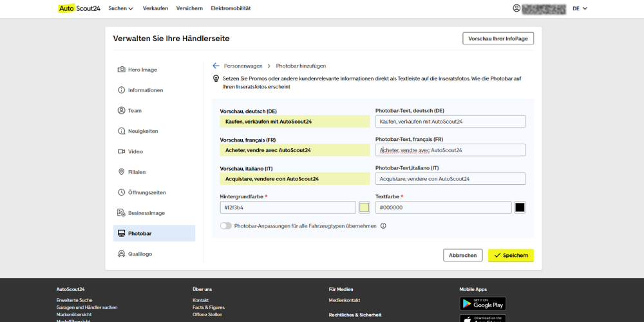Image resolution: width=644 pixels, height=322 pixels.
Task: Open the AutoScout24 logo home link
Action: (79, 8)
